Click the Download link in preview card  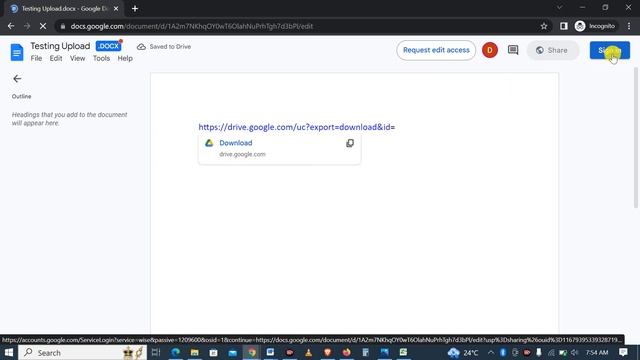coord(236,143)
